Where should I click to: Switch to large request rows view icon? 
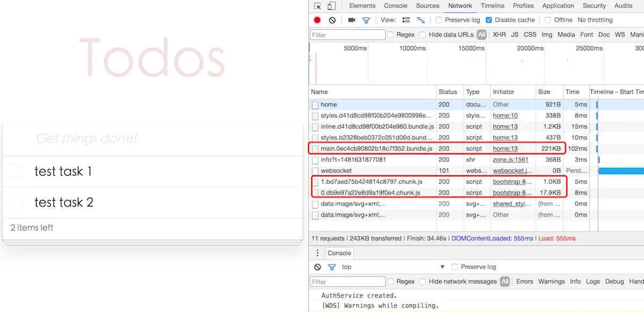406,20
